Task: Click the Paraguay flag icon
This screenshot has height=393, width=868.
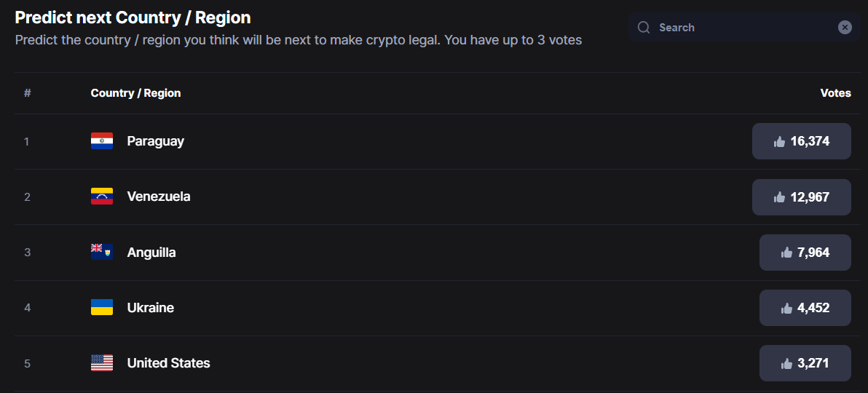Action: pos(102,141)
